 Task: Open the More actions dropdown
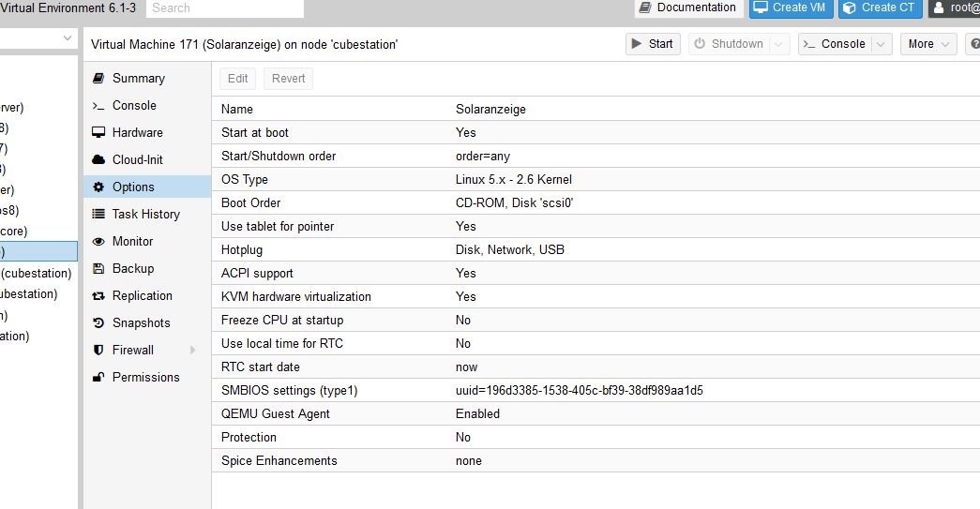click(927, 44)
